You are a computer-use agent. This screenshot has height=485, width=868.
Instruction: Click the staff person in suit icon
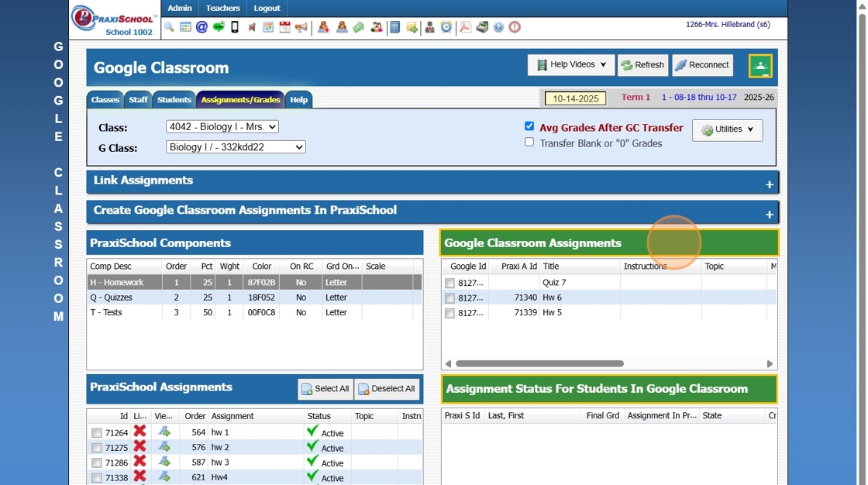pyautogui.click(x=429, y=27)
